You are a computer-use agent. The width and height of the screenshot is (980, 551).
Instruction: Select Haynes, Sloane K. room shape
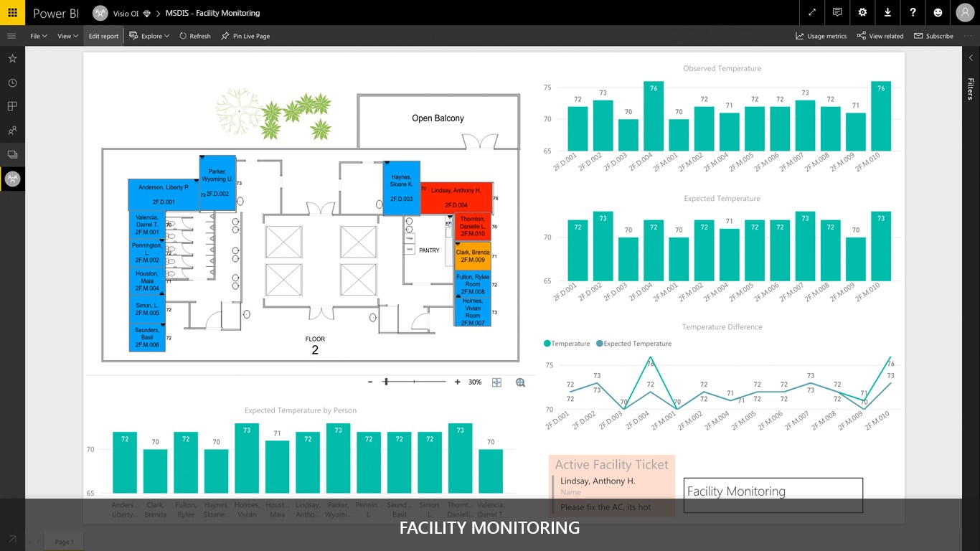[401, 187]
